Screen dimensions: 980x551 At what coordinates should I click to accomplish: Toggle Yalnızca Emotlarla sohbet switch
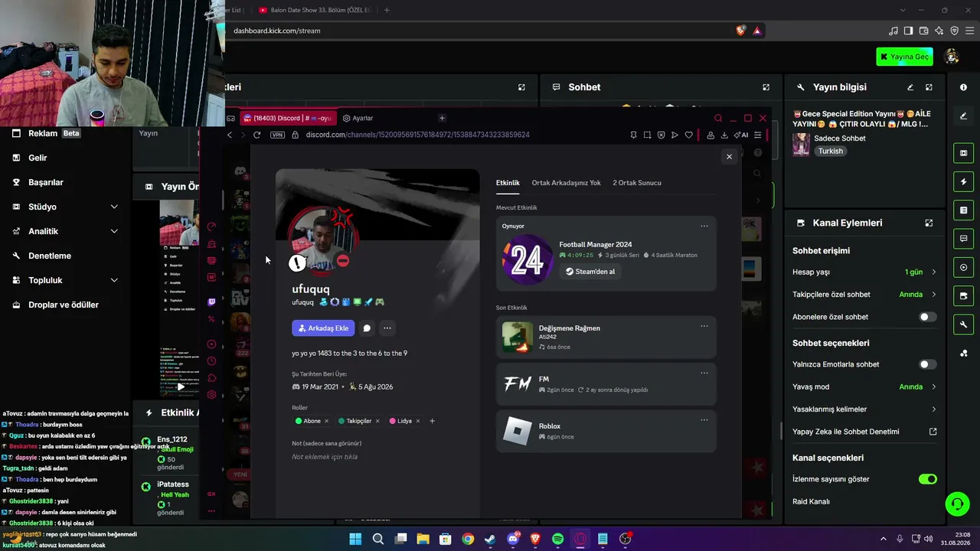point(927,364)
